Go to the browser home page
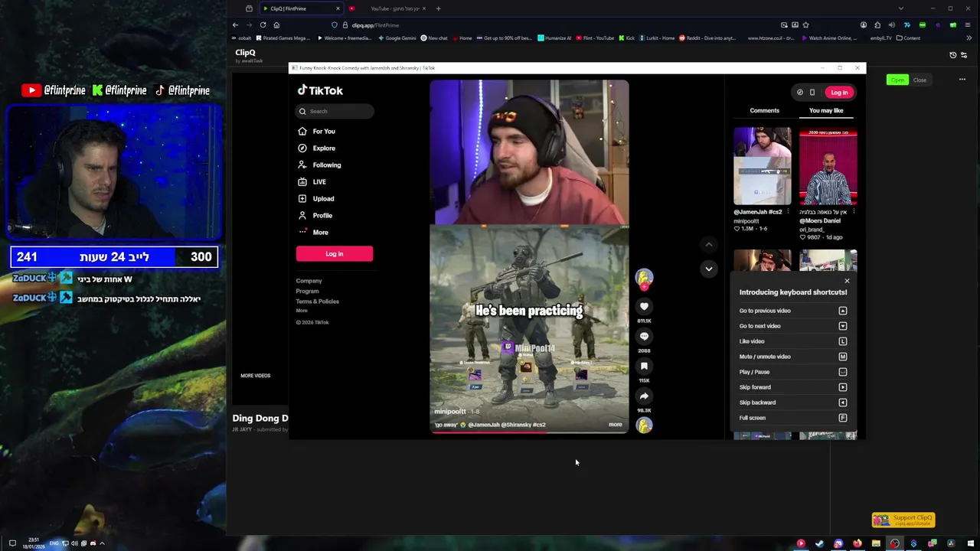980x551 pixels. pyautogui.click(x=276, y=24)
